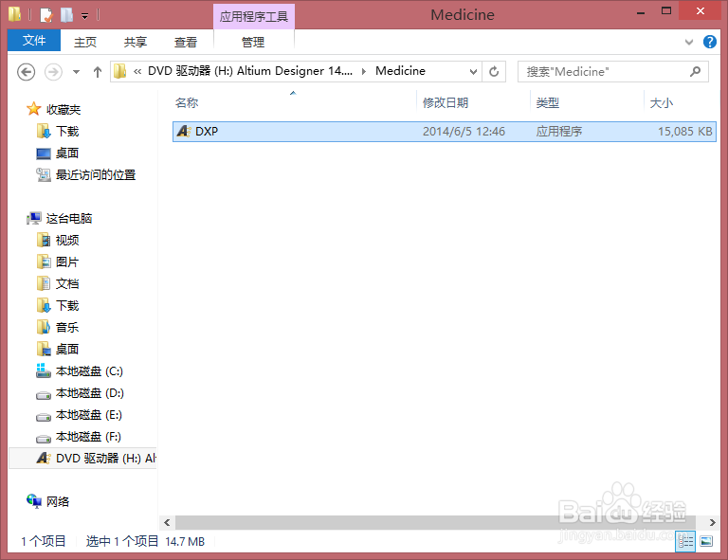Switch to large icons view
Screen dimensions: 728x560
(x=706, y=541)
